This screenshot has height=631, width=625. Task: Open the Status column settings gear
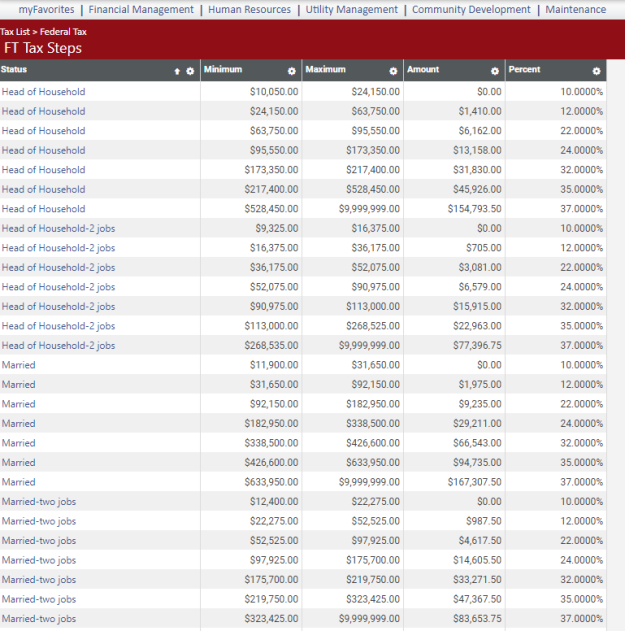189,71
